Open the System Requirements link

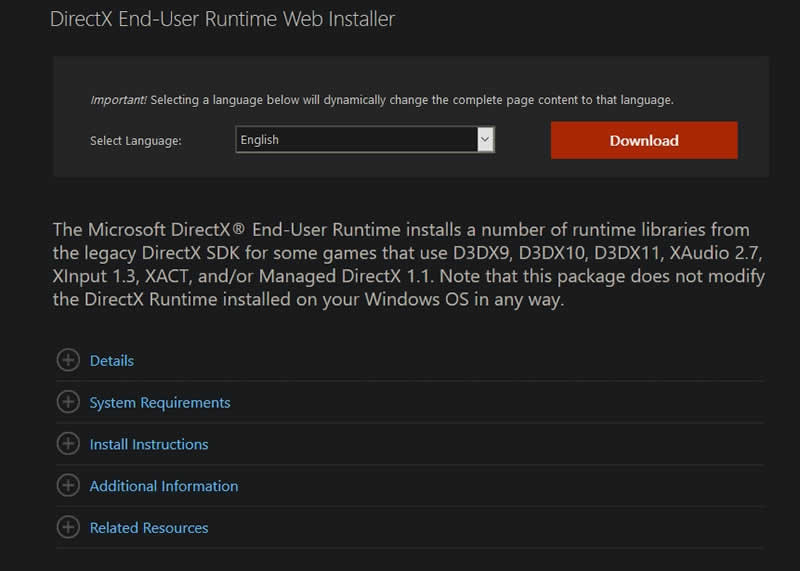[x=160, y=403]
